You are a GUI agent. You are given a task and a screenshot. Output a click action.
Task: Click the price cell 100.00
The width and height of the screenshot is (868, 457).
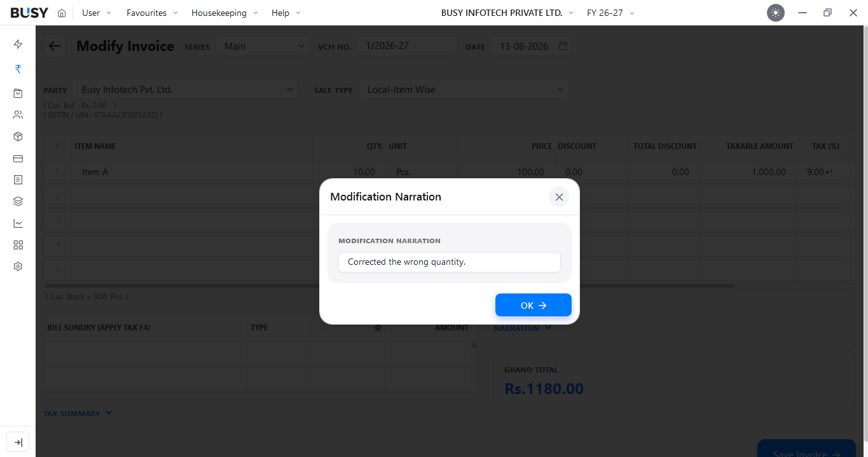point(506,172)
